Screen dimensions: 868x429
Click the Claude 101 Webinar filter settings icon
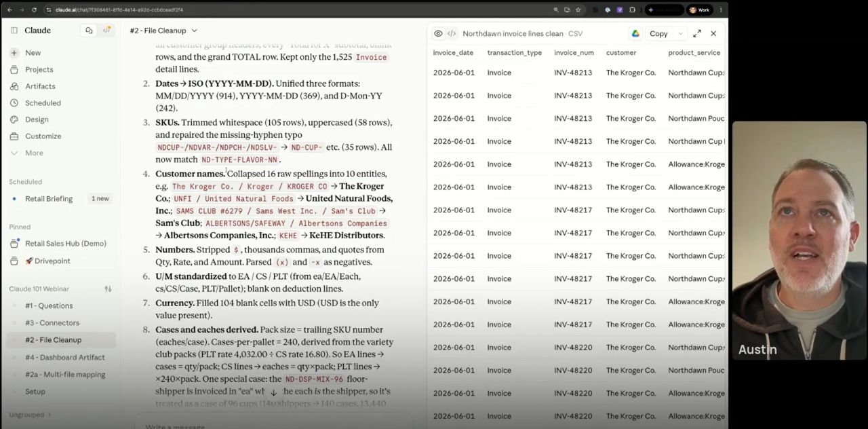108,289
